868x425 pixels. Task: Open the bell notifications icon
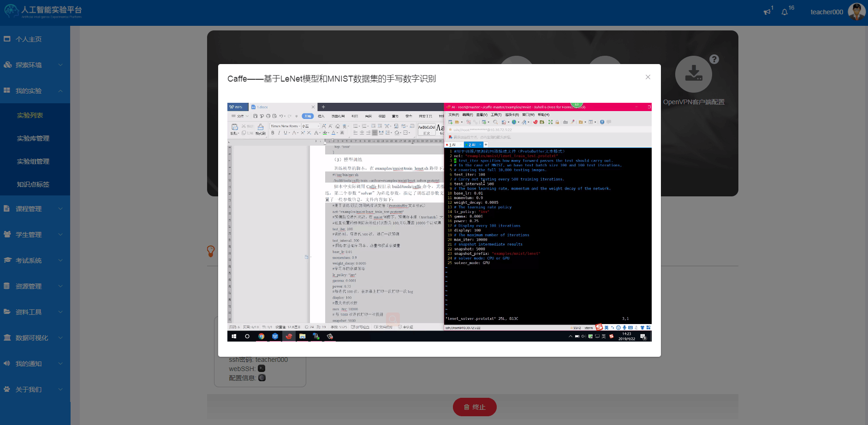tap(785, 12)
